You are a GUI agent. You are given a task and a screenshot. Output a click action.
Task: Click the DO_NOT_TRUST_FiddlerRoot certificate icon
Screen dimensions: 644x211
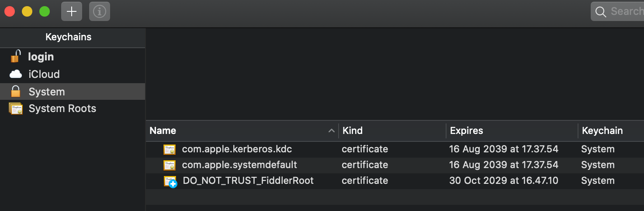coord(170,181)
